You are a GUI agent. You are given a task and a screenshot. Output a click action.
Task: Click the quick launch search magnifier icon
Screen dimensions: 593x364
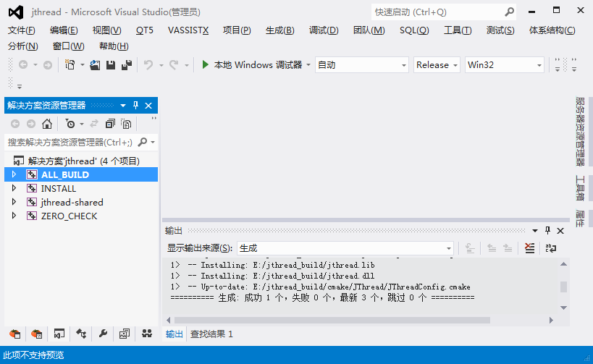pyautogui.click(x=510, y=12)
